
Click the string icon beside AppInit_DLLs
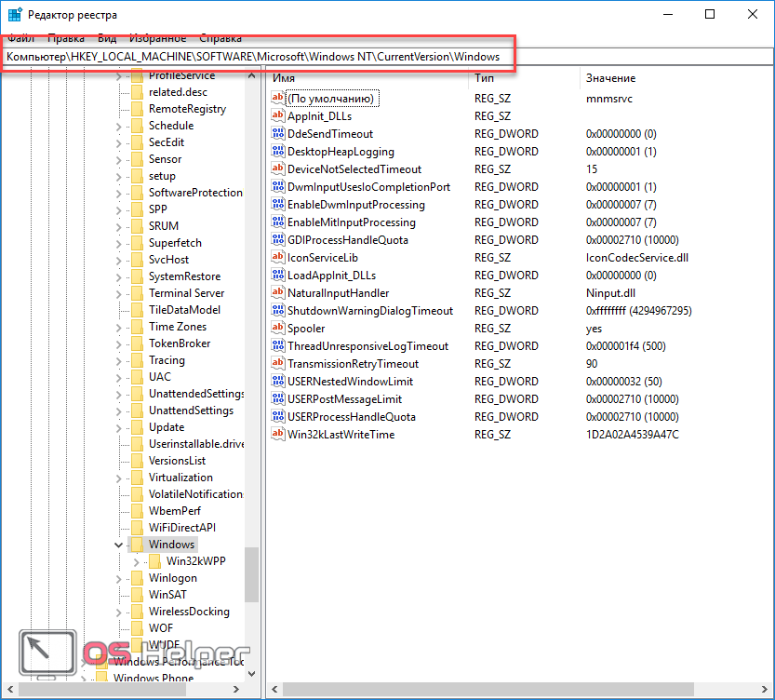pyautogui.click(x=278, y=116)
